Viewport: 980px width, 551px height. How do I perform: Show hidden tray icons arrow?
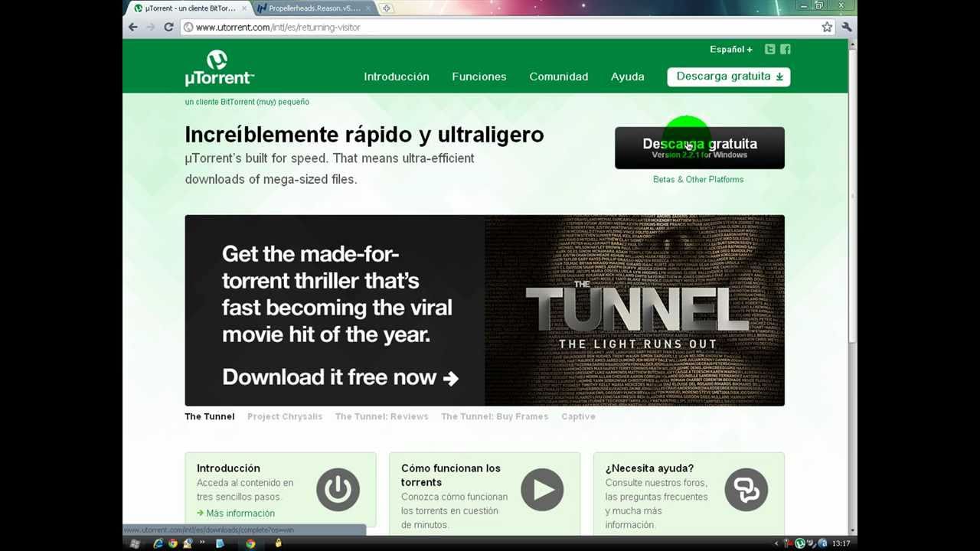(x=776, y=543)
